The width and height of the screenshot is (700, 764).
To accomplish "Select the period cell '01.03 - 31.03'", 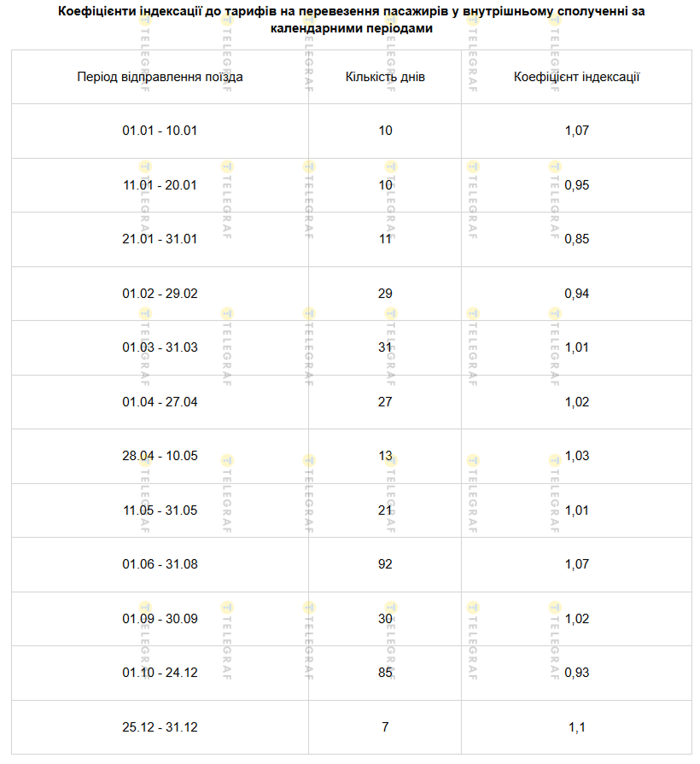I will pos(160,347).
